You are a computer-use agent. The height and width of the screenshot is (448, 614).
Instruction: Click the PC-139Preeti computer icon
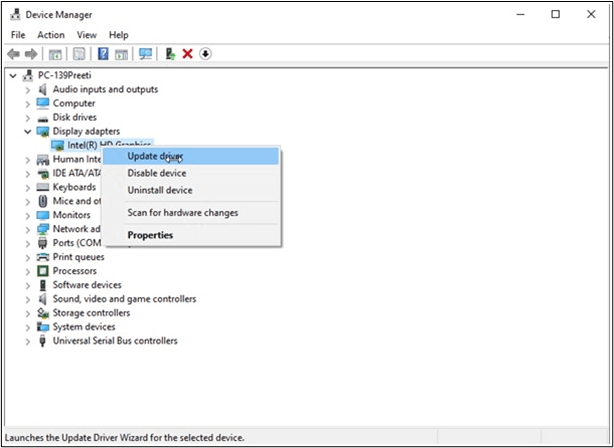[x=28, y=75]
